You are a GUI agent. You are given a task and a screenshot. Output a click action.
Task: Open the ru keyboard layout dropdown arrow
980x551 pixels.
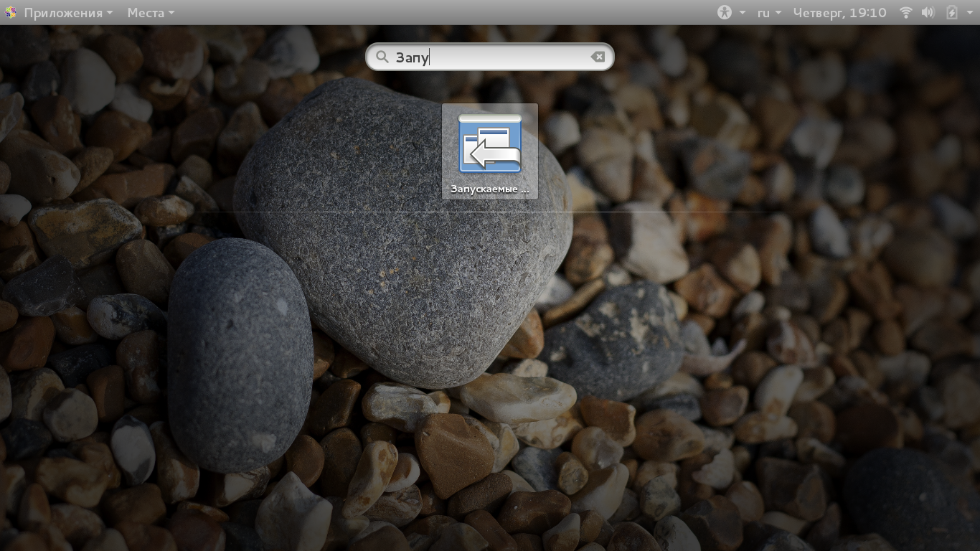pos(778,13)
